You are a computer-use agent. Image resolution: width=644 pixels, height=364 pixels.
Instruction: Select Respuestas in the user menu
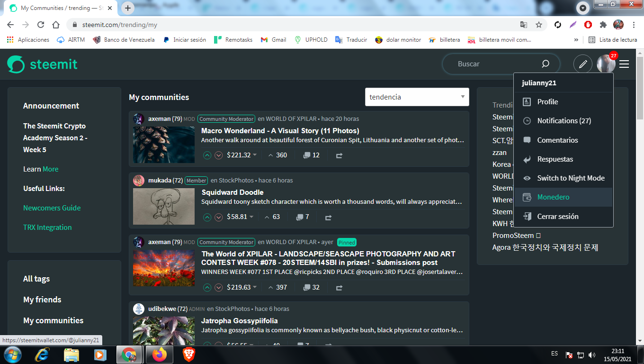[563, 159]
